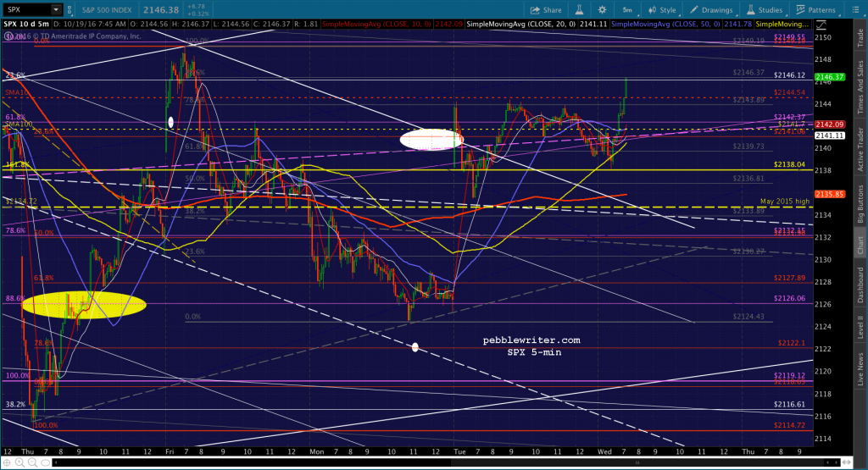Click the zoom in magnifier icon
The image size is (868, 470).
(x=20, y=462)
